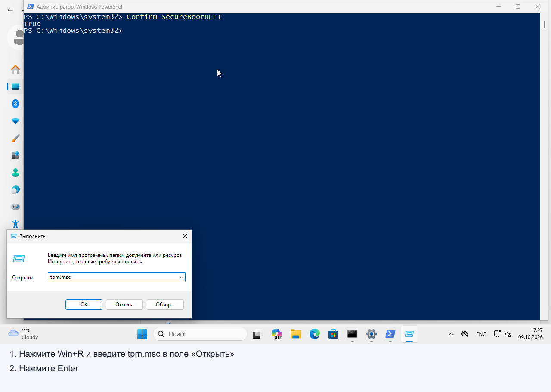
Task: Open Task View from the taskbar
Action: pyautogui.click(x=258, y=334)
